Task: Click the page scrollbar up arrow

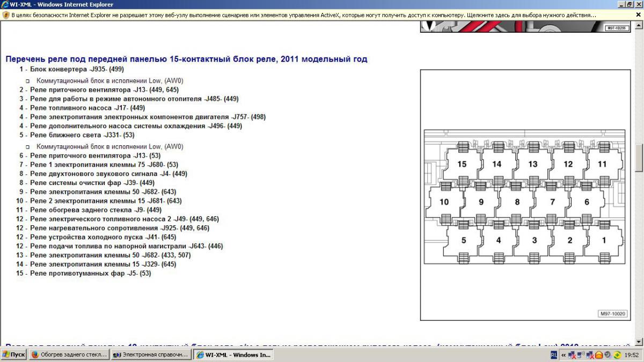Action: coord(639,25)
